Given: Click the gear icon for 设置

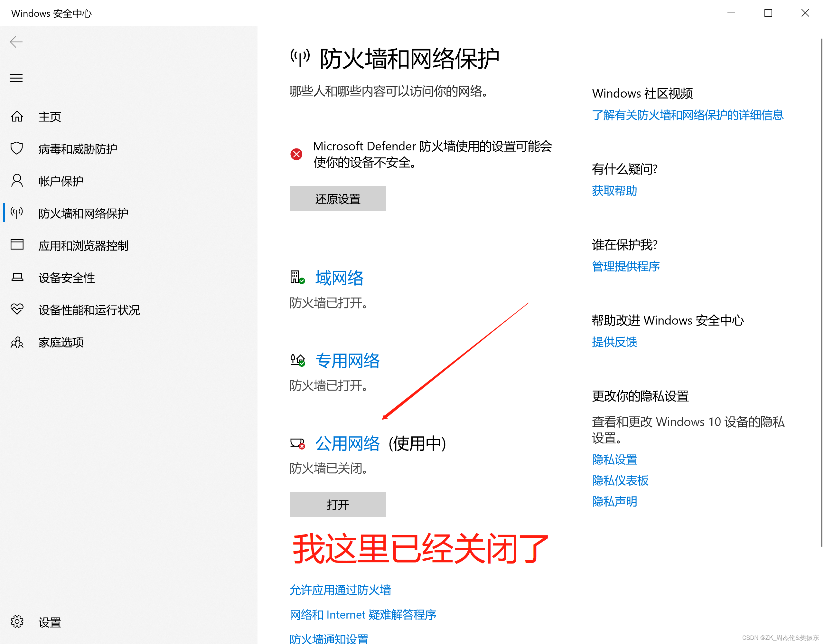Looking at the screenshot, I should pyautogui.click(x=17, y=621).
